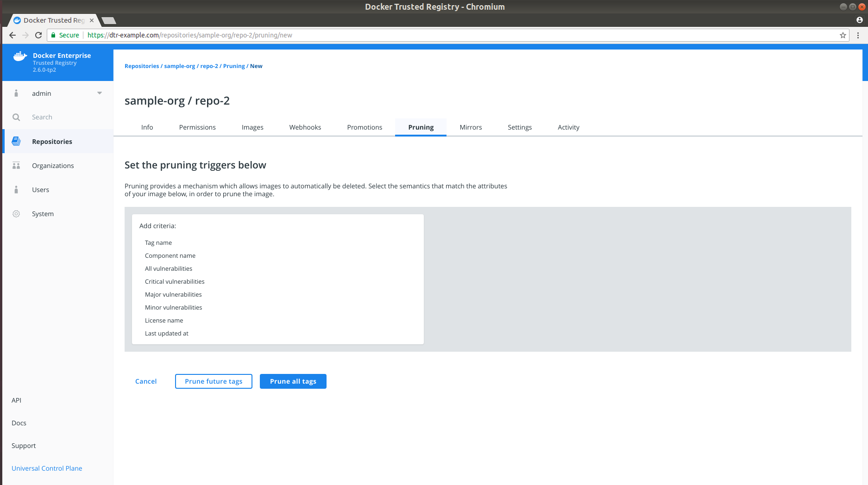Choose Critical vulnerabilities criteria
Image resolution: width=868 pixels, height=485 pixels.
175,281
